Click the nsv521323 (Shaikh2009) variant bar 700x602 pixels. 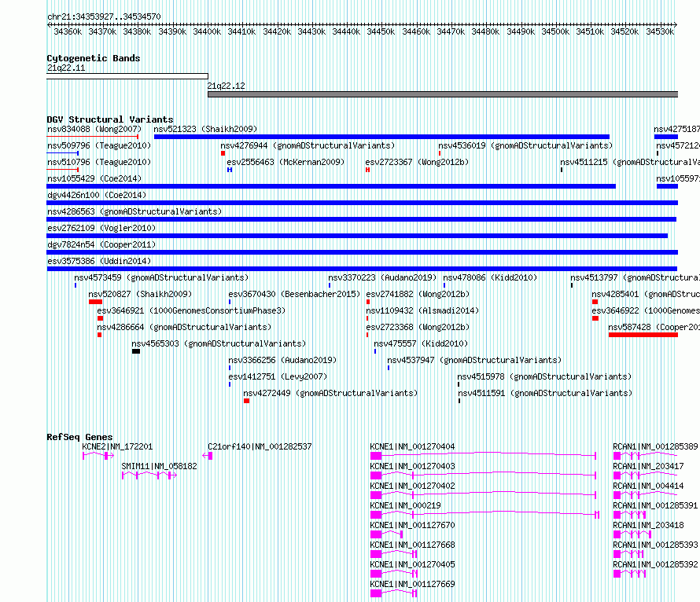pyautogui.click(x=381, y=137)
